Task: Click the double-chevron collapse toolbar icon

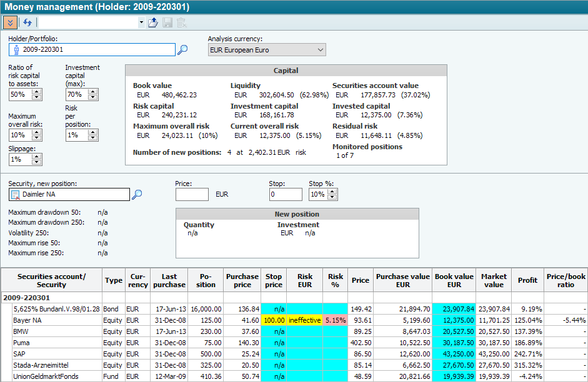Action: click(10, 22)
